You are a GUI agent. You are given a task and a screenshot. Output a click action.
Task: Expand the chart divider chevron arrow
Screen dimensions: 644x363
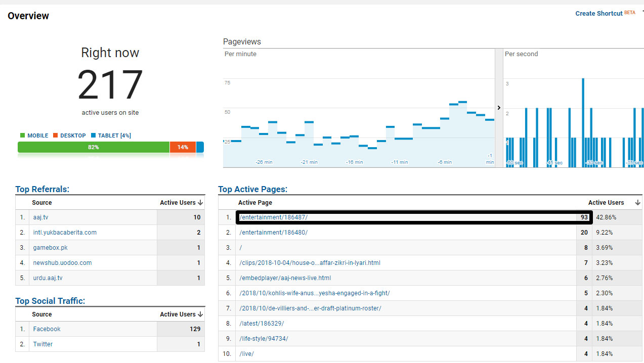coord(499,108)
